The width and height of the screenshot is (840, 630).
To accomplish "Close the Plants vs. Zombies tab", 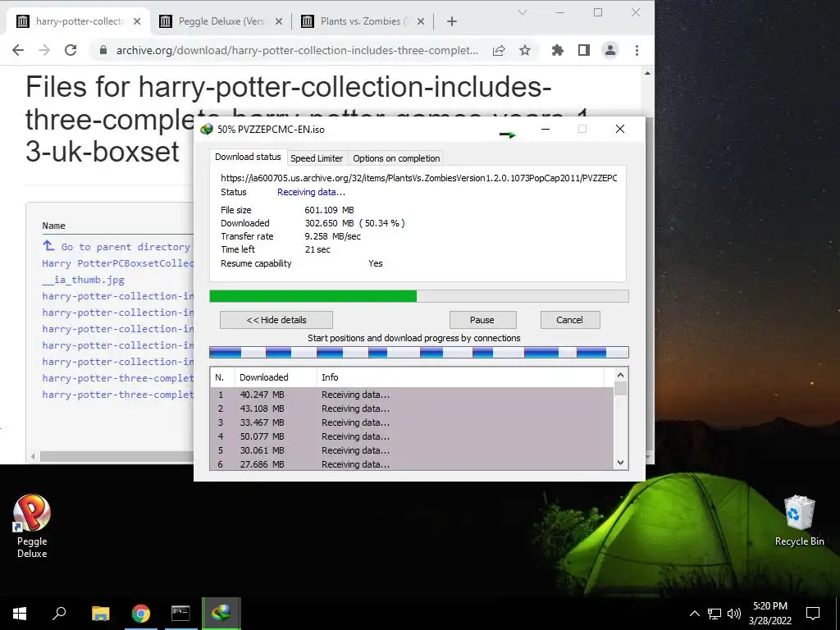I will pyautogui.click(x=421, y=21).
